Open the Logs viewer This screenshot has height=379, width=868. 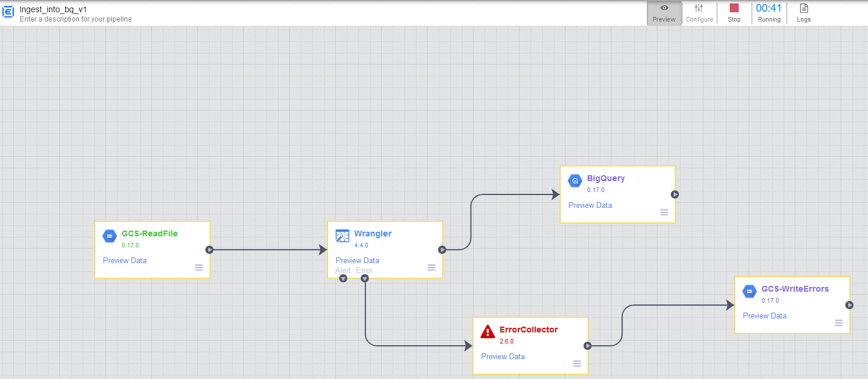pos(803,13)
